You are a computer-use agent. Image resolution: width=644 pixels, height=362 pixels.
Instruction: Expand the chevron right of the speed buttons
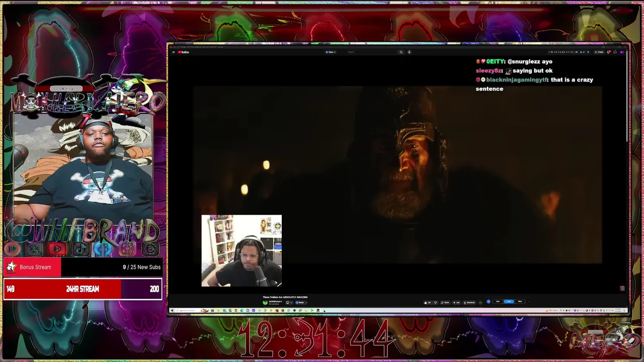pos(529,302)
